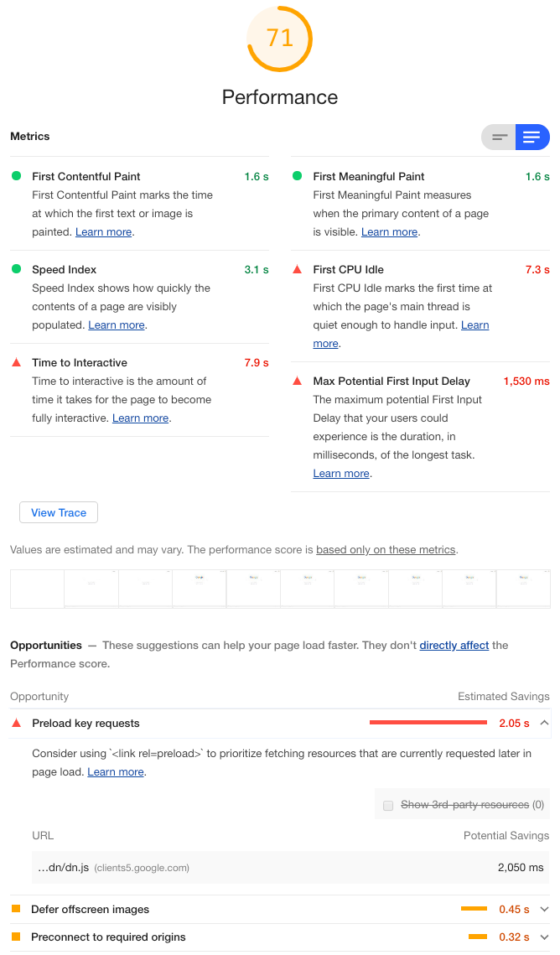Expand the Preconnect to required origins opportunity
The height and width of the screenshot is (955, 560).
544,937
